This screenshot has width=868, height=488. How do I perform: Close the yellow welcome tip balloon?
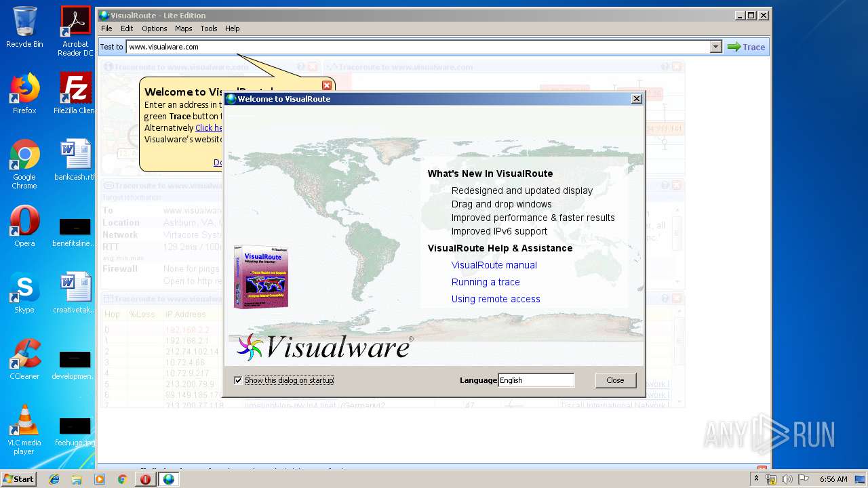(x=327, y=85)
